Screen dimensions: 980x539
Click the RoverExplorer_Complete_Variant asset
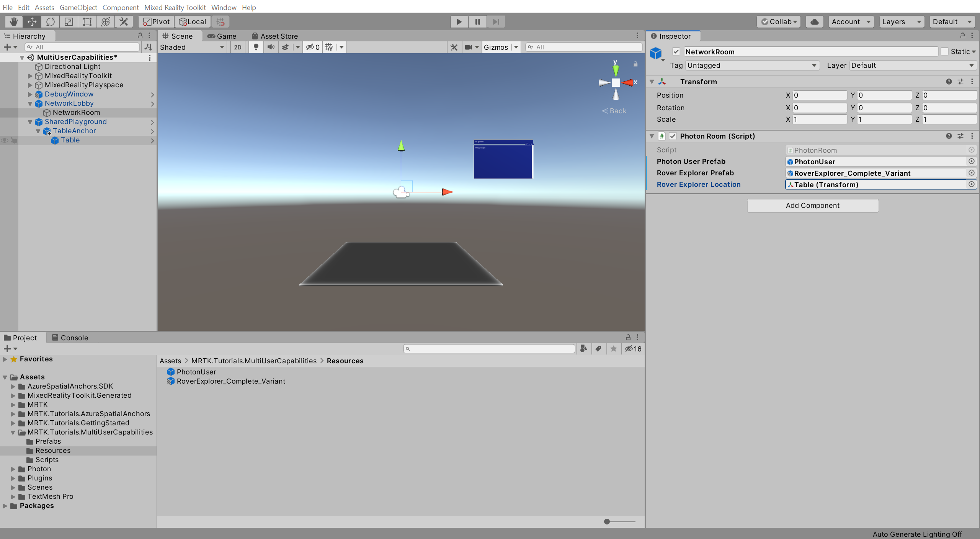(x=231, y=381)
